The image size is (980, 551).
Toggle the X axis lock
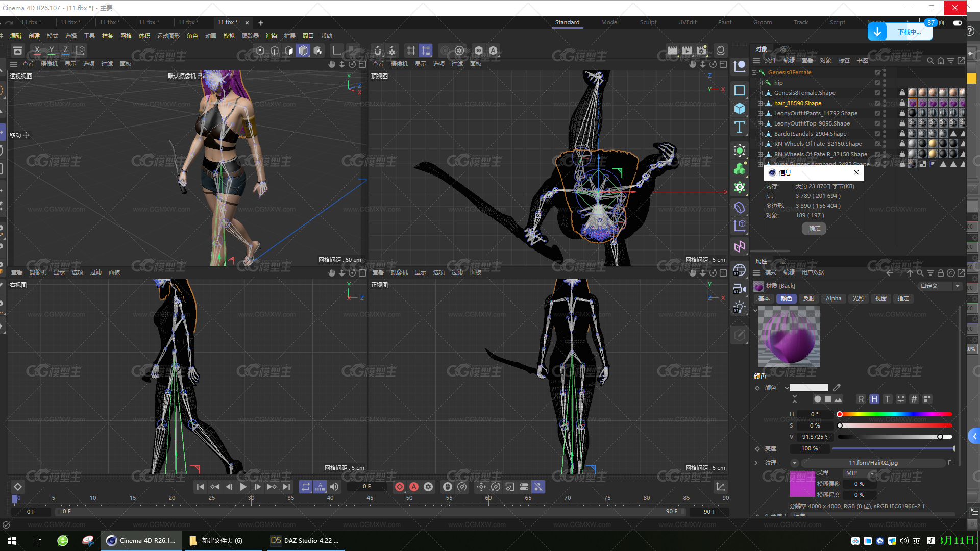click(37, 50)
